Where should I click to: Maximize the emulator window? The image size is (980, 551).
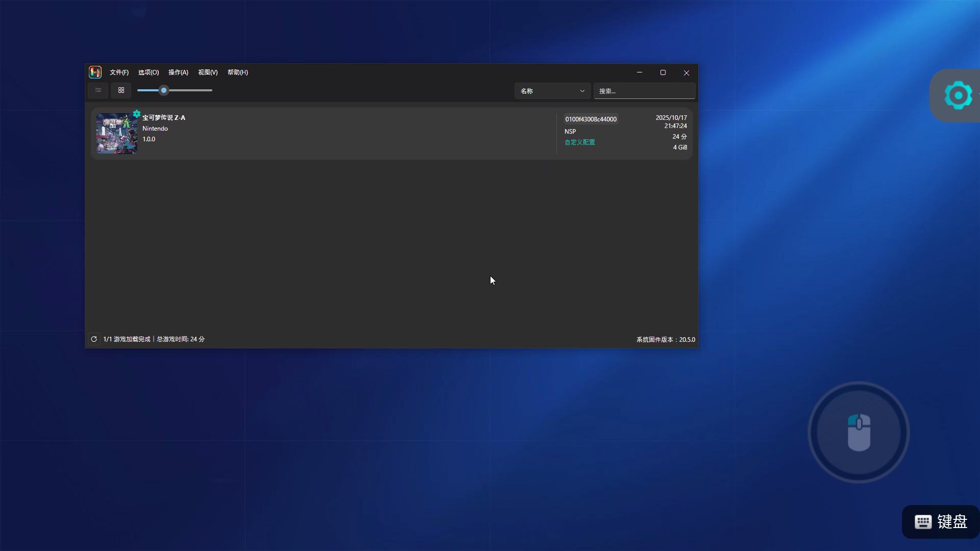(663, 72)
